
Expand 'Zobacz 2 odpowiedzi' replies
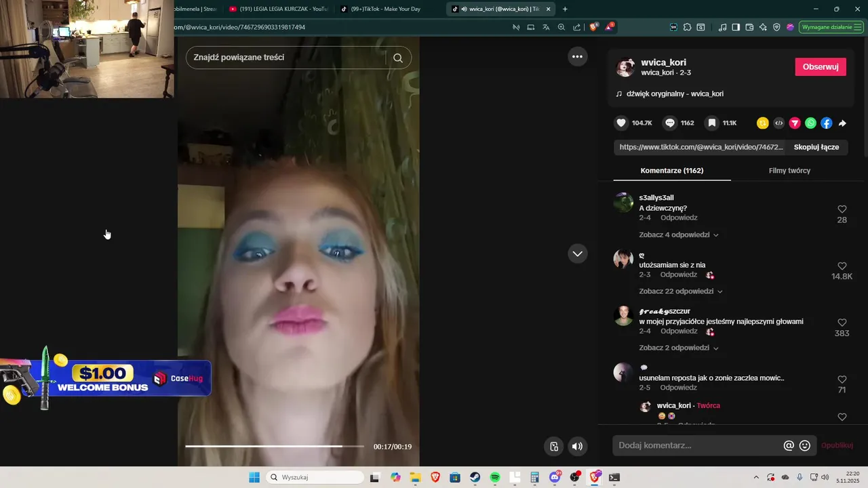click(679, 348)
